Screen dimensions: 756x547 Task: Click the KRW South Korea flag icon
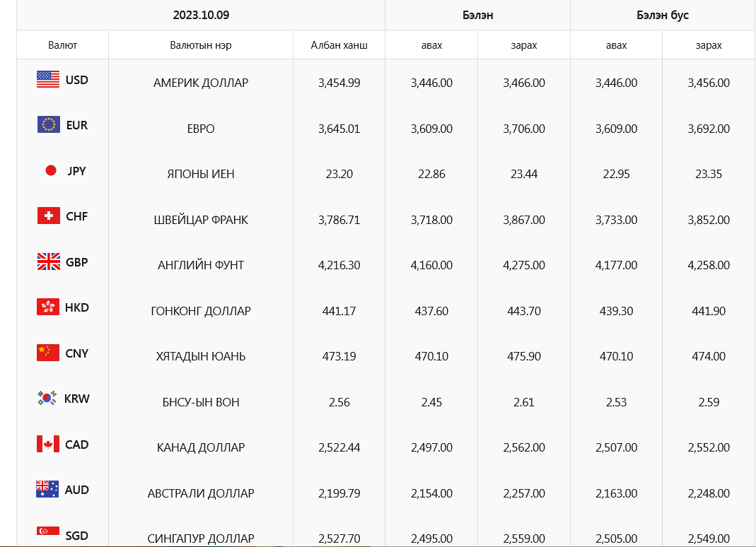pos(47,399)
